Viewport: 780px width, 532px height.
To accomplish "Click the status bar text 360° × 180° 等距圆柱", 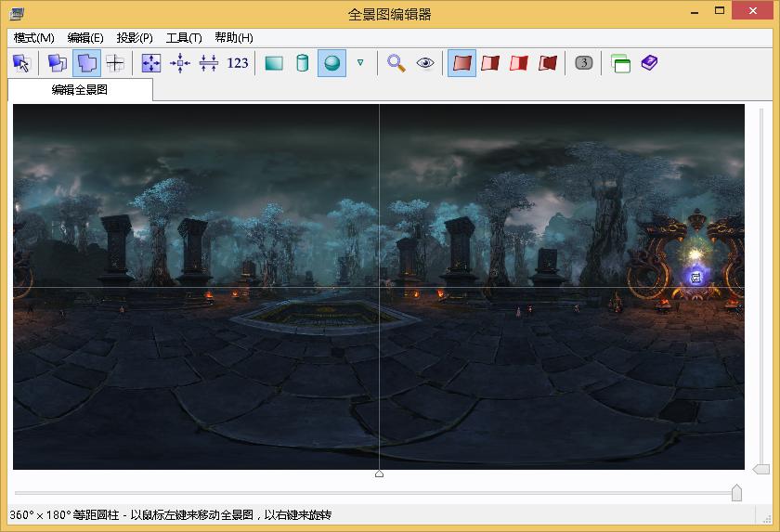I will point(65,515).
